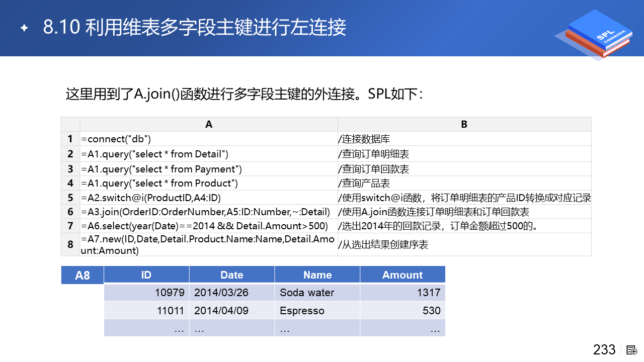644x362 pixels.
Task: Click the comment beginning "/选出2014年的回款记录"
Action: point(439,226)
